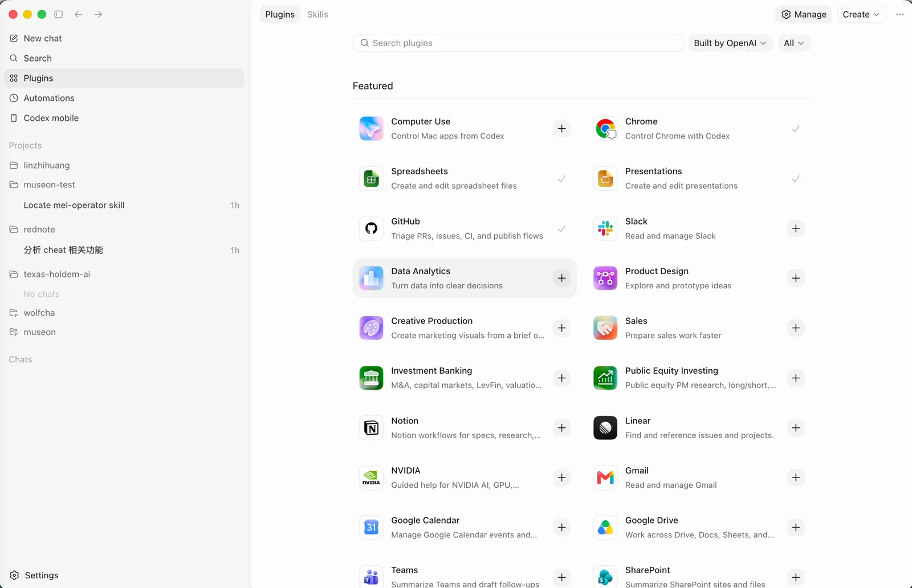Add the Google Calendar plugin

pyautogui.click(x=562, y=528)
